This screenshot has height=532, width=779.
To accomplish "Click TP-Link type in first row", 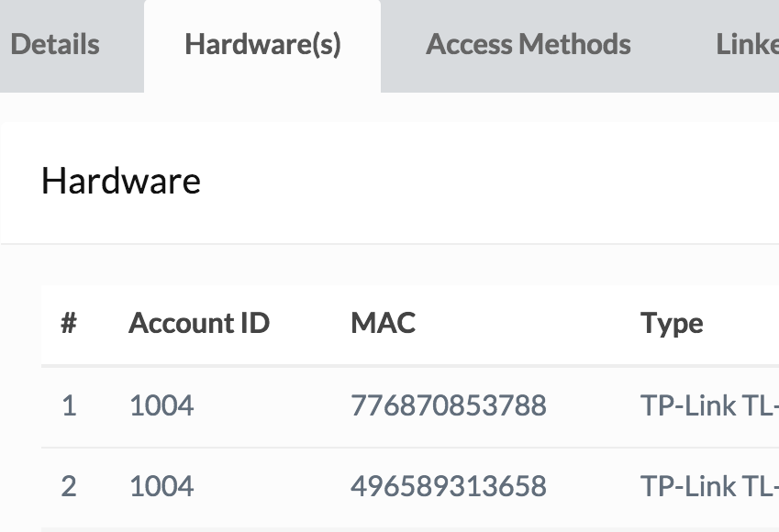I will pyautogui.click(x=708, y=405).
